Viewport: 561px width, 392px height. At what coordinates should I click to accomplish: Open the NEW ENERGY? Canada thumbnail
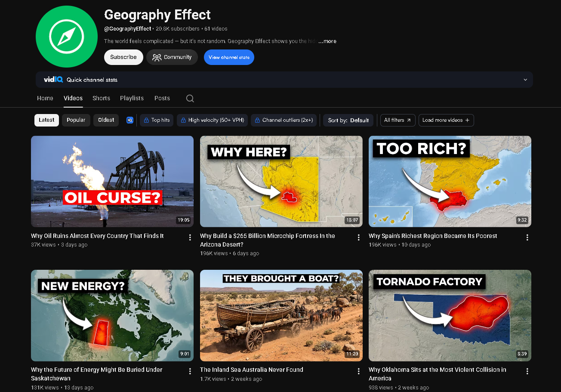(x=112, y=315)
